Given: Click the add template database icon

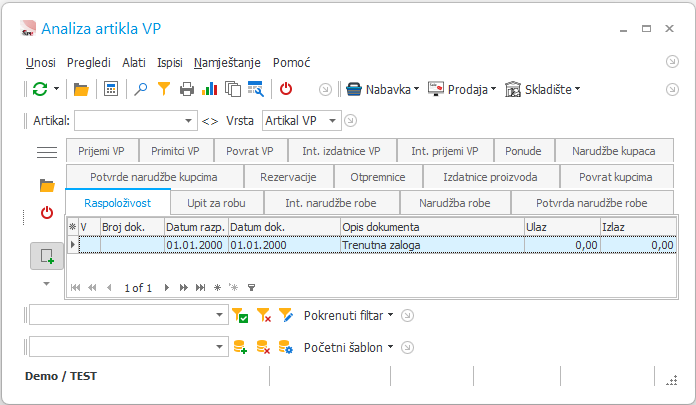Looking at the screenshot, I should [240, 347].
